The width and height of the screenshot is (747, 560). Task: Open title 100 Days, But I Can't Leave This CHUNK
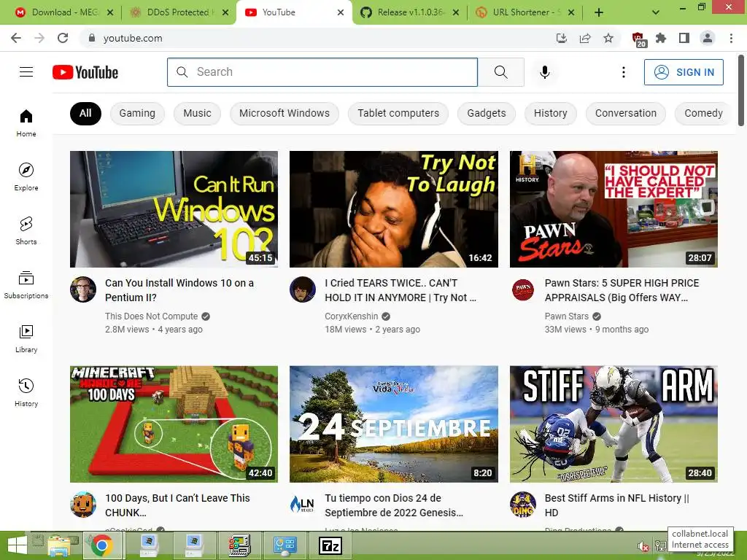coord(177,505)
